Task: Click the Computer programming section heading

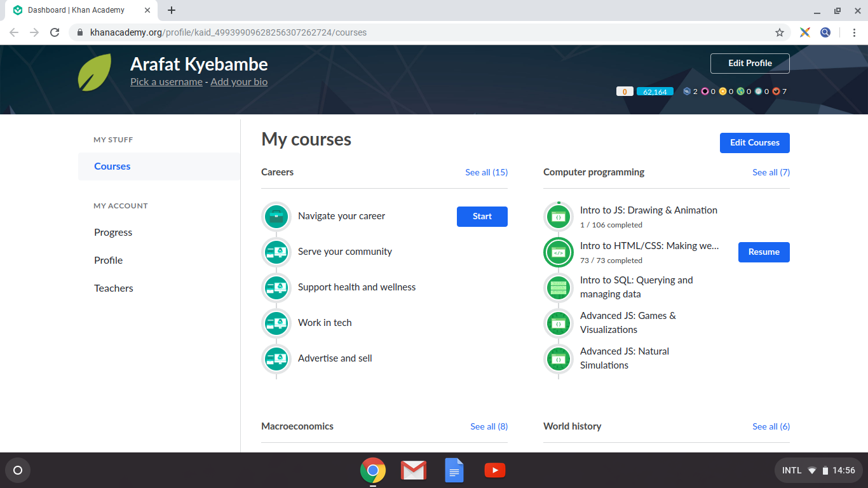Action: tap(594, 172)
